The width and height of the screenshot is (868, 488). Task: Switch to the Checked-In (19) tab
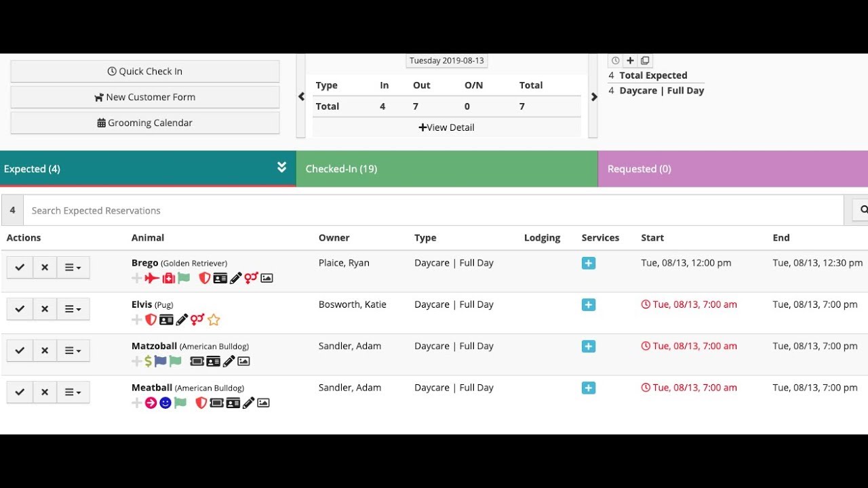pyautogui.click(x=447, y=169)
